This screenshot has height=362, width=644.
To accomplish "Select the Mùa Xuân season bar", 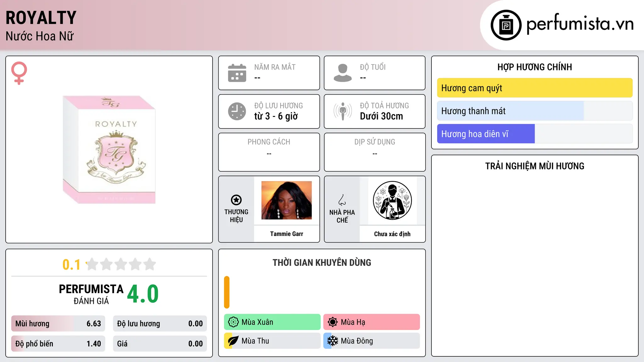I will coord(272,322).
